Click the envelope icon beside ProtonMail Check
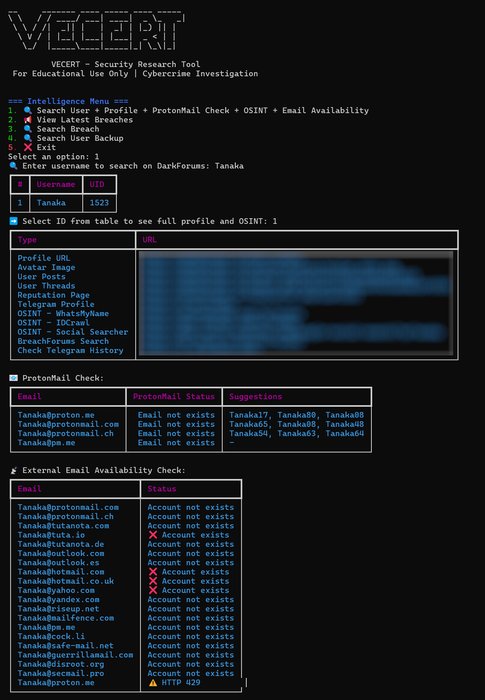 pyautogui.click(x=13, y=378)
